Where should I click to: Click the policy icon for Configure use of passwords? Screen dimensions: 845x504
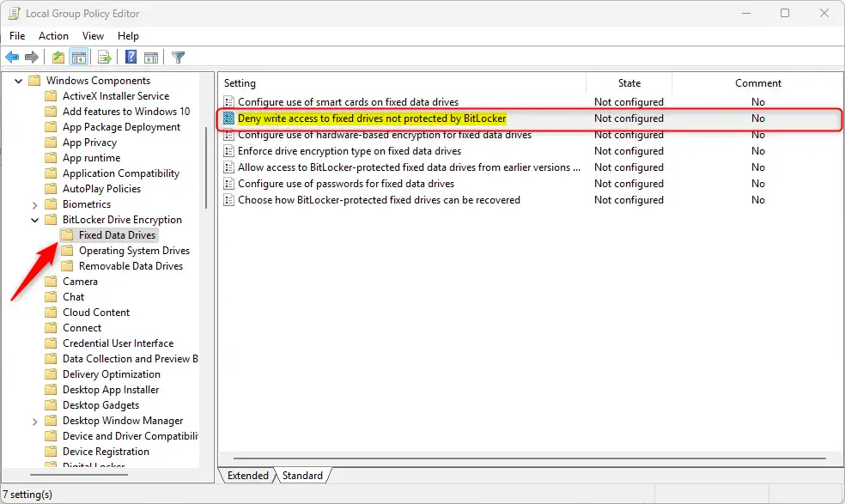(x=229, y=184)
